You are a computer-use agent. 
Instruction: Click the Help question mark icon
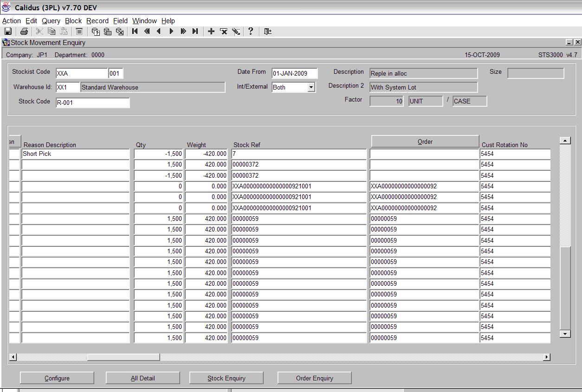tap(251, 32)
